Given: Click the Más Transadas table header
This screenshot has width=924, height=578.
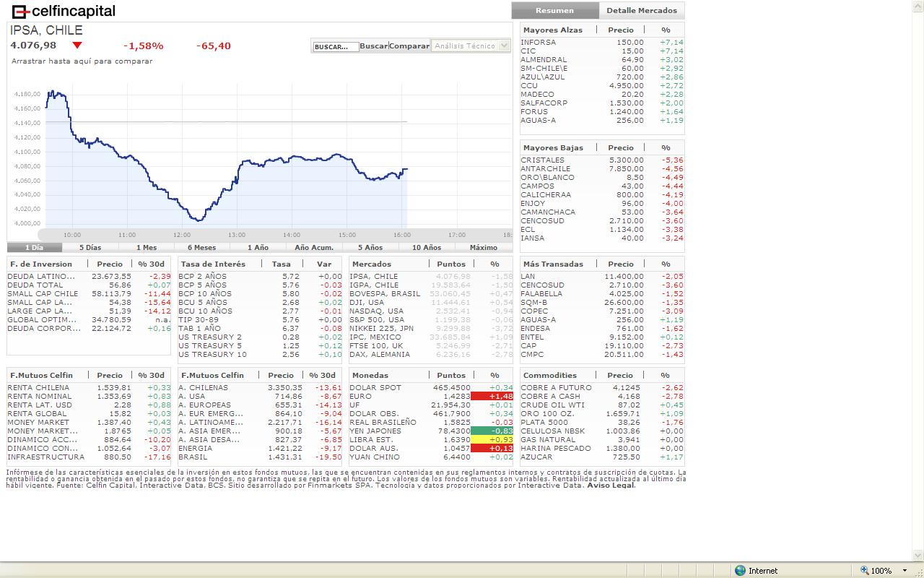Looking at the screenshot, I should tap(602, 264).
